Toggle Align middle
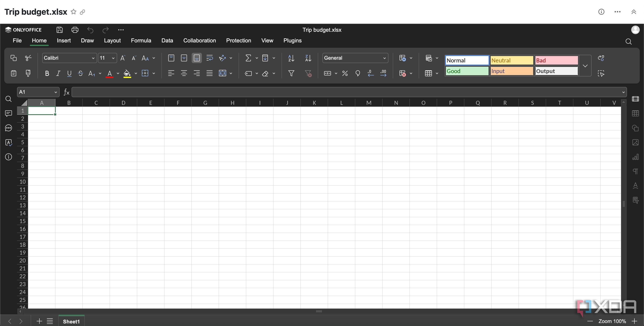Image resolution: width=644 pixels, height=326 pixels. [184, 58]
